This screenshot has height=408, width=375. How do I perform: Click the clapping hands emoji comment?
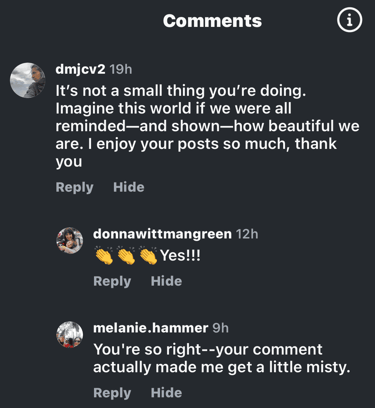click(x=147, y=256)
